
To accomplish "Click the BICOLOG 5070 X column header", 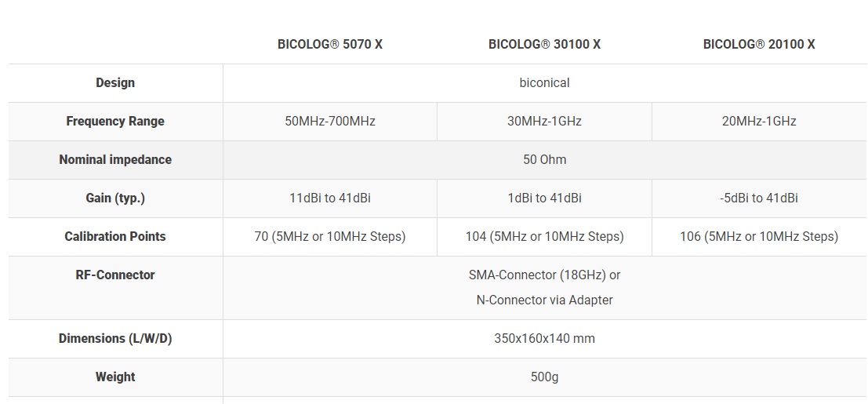I will 329,44.
